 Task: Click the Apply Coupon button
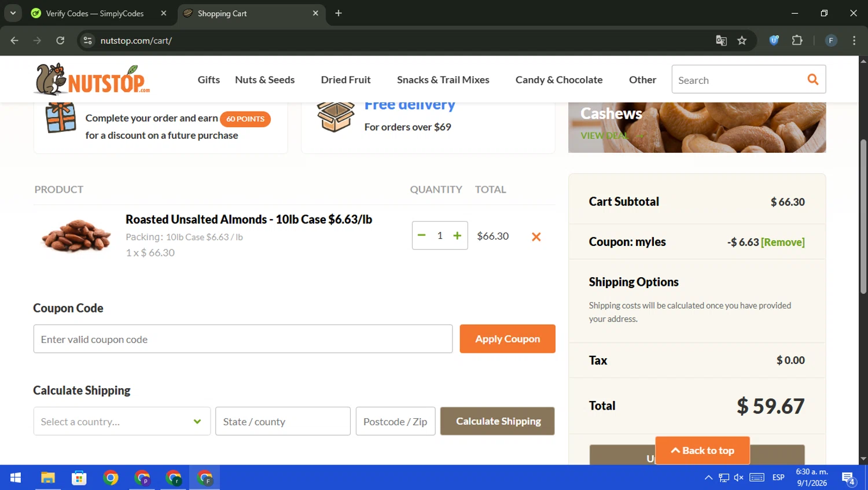[507, 339]
